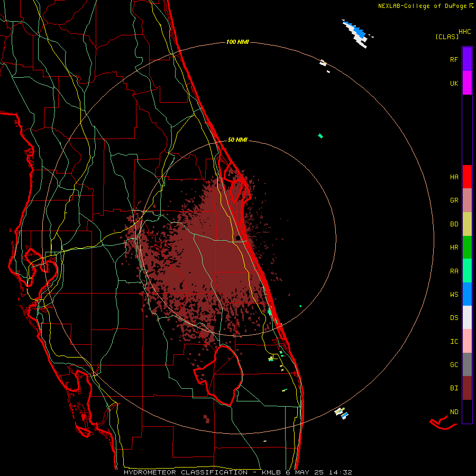Click the HA red legend swatch
Viewport: 476px width, 476px height.
467,177
